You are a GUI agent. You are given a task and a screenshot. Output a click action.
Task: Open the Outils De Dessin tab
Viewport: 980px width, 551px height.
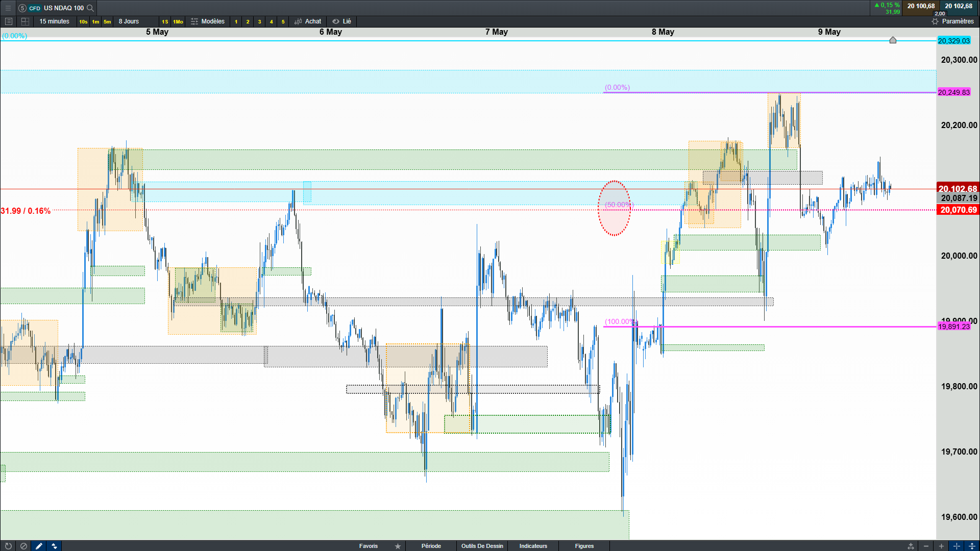[x=482, y=546]
